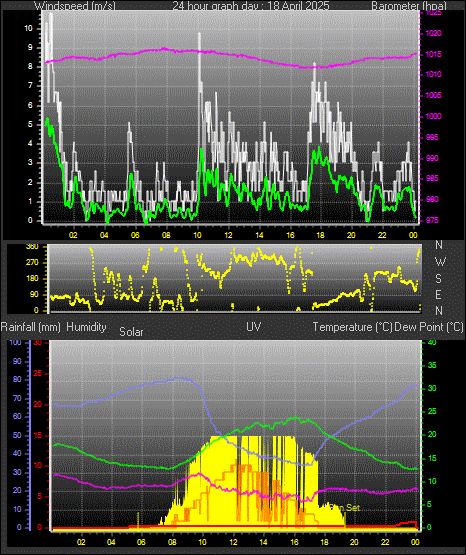Click the "Windspeed (m/s)" chart title
Screen dimensions: 466x555
75,6
